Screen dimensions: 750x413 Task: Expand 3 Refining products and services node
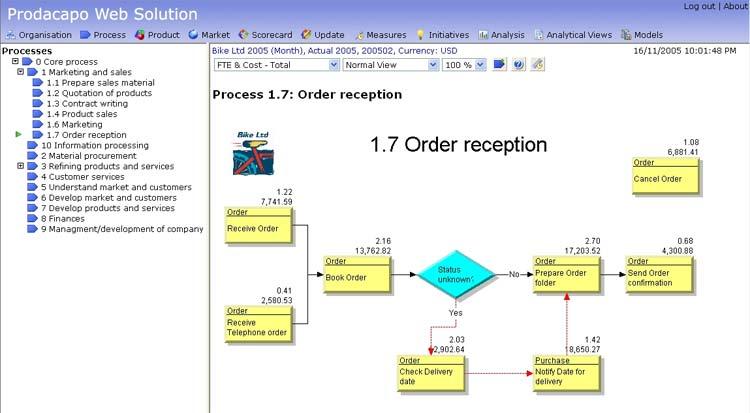(21, 166)
